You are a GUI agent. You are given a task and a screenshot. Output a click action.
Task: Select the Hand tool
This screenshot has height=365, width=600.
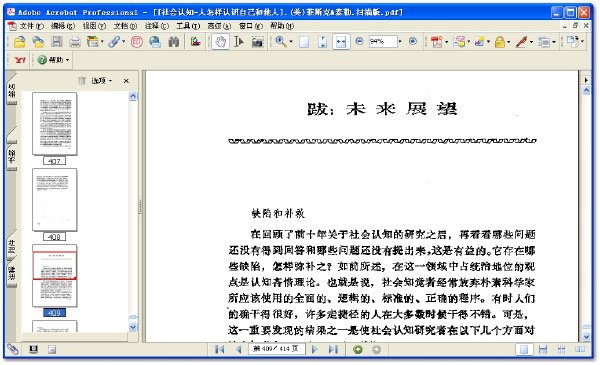(220, 42)
